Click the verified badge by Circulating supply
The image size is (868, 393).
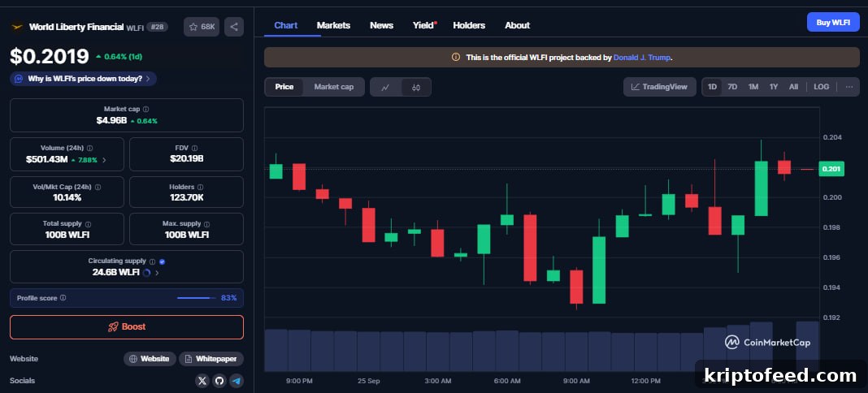[x=163, y=261]
